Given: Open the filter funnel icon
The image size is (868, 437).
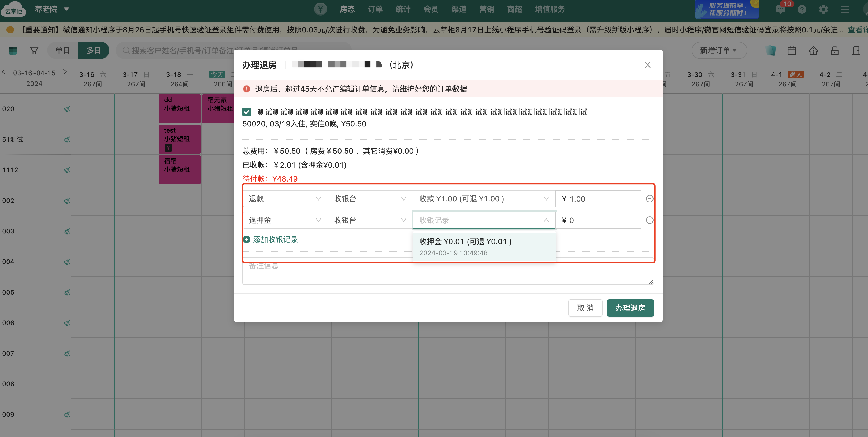Looking at the screenshot, I should click(x=34, y=51).
